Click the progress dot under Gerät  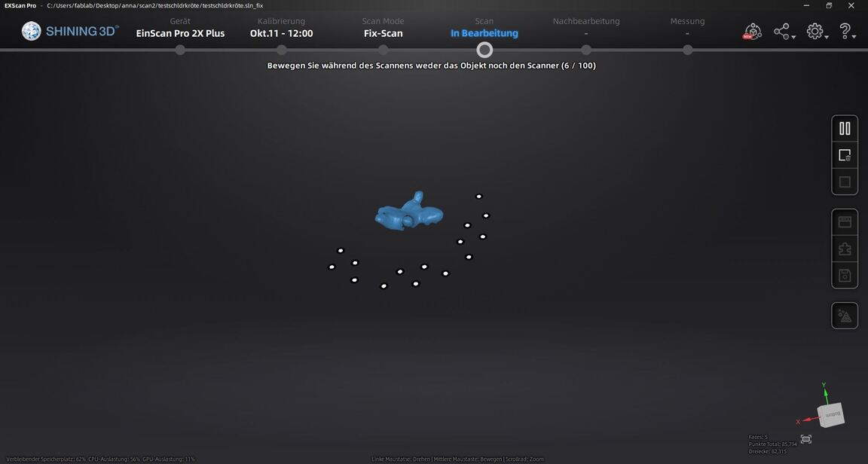coord(180,50)
